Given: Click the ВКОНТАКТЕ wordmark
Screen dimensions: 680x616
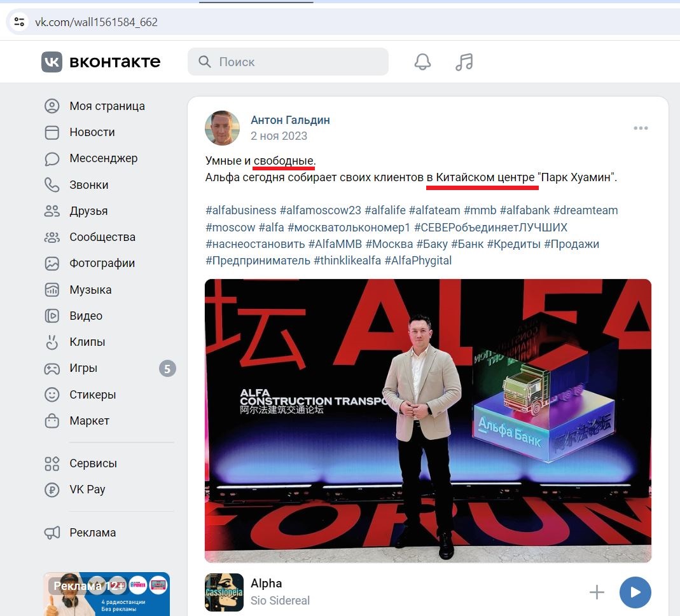Looking at the screenshot, I should 115,62.
